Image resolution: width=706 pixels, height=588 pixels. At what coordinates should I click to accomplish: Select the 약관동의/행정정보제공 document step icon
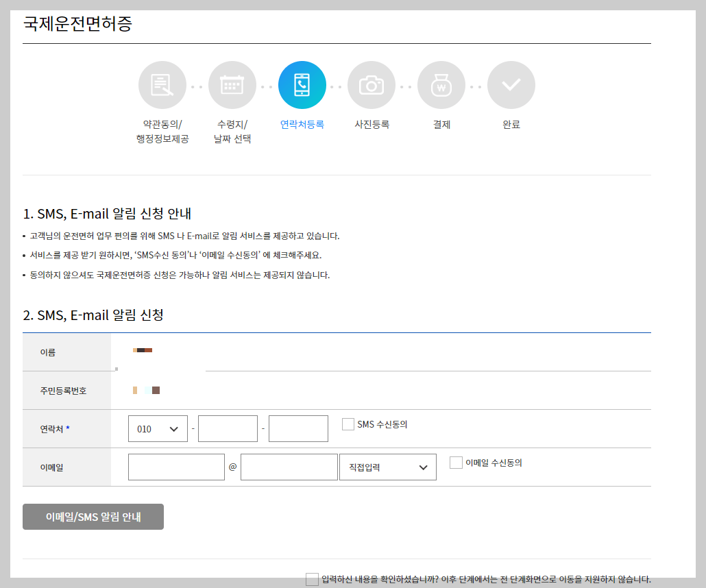pyautogui.click(x=162, y=84)
